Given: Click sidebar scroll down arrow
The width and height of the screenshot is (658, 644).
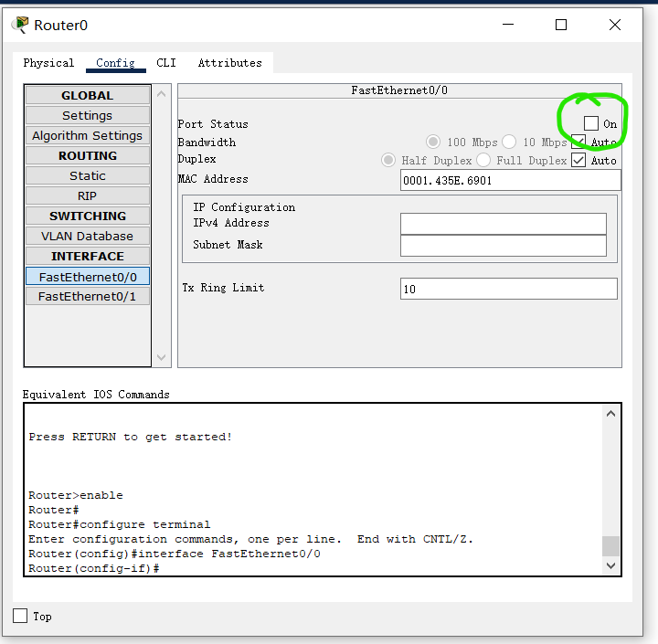Looking at the screenshot, I should [161, 357].
